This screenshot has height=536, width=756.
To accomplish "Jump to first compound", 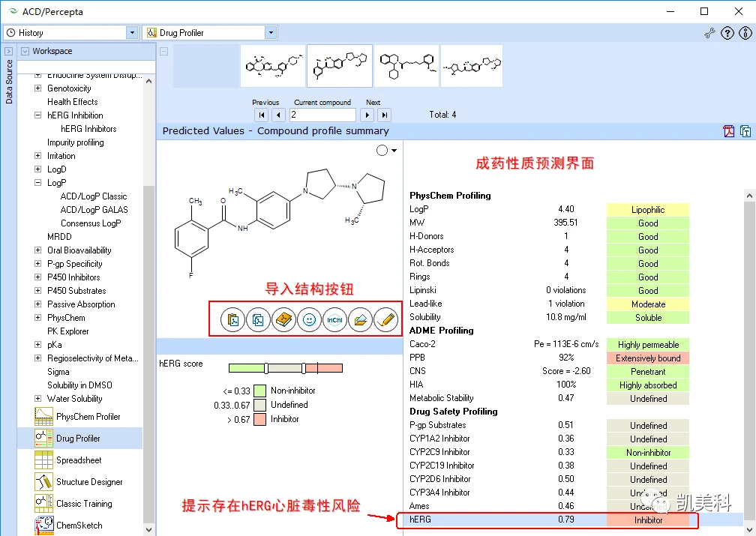I will click(261, 115).
